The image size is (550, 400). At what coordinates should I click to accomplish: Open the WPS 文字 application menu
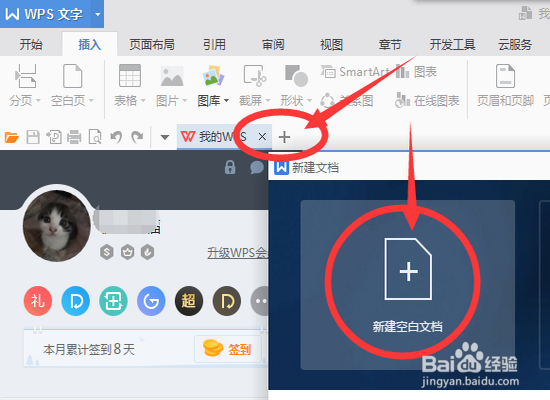(x=45, y=14)
